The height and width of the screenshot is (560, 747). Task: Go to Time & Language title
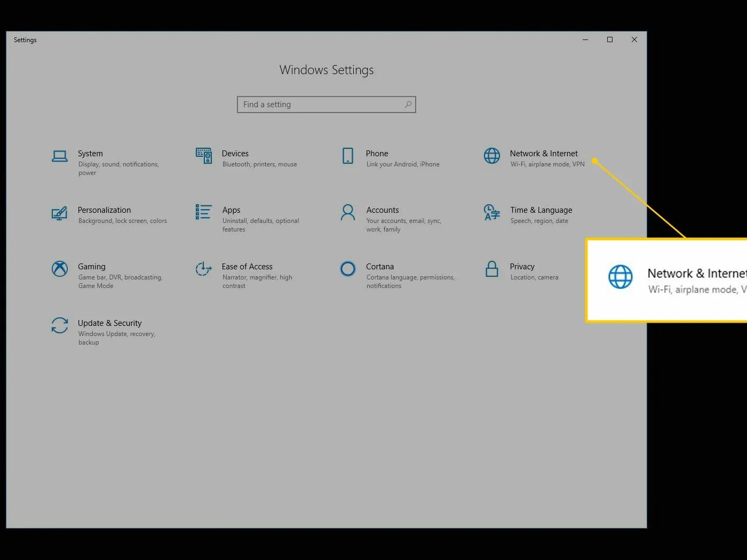[541, 210]
